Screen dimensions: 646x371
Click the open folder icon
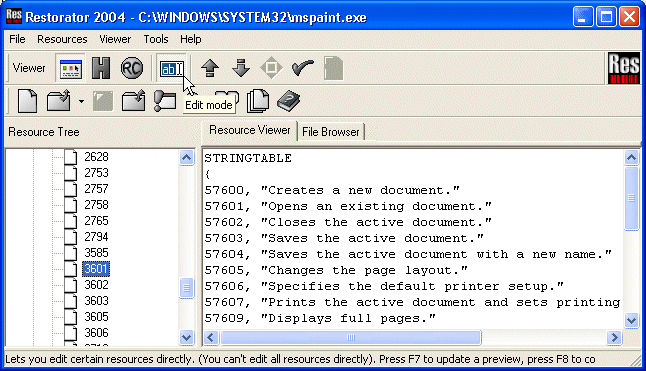(59, 101)
